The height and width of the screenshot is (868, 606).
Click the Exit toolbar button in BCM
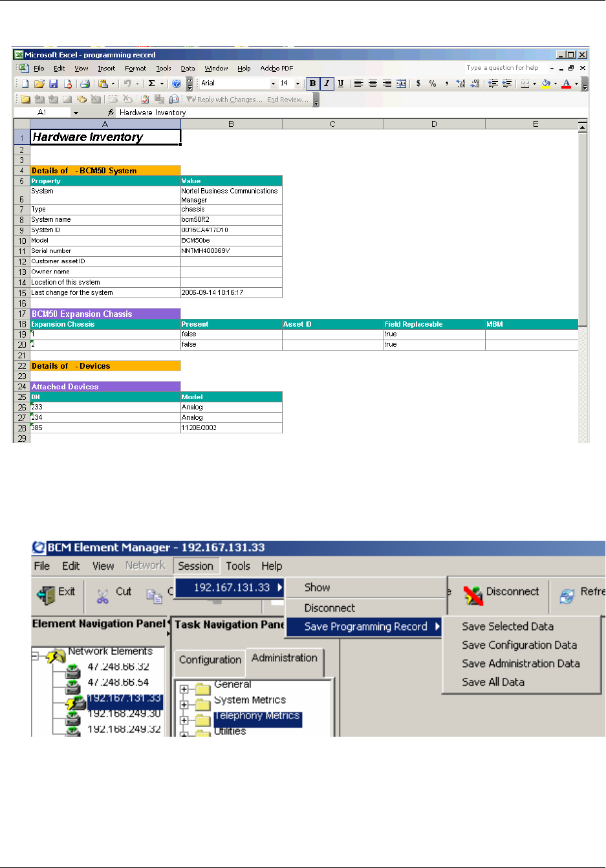pos(56,594)
